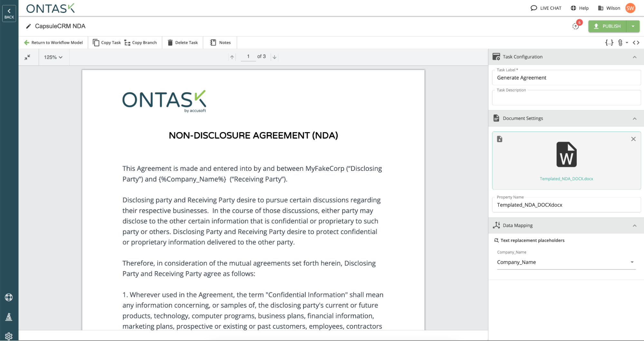Click the NON-DISCLOSURE AGREEMENT (NDA) heading

(254, 135)
